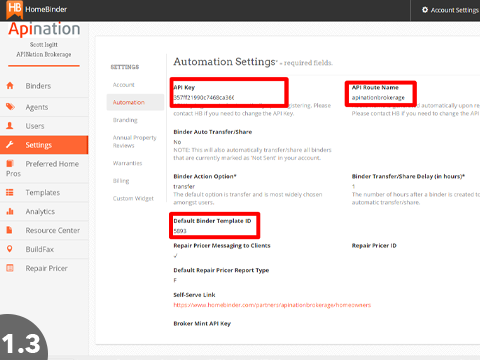Open the Self-Serve homeowners link
This screenshot has height=360, width=480.
coord(272,305)
